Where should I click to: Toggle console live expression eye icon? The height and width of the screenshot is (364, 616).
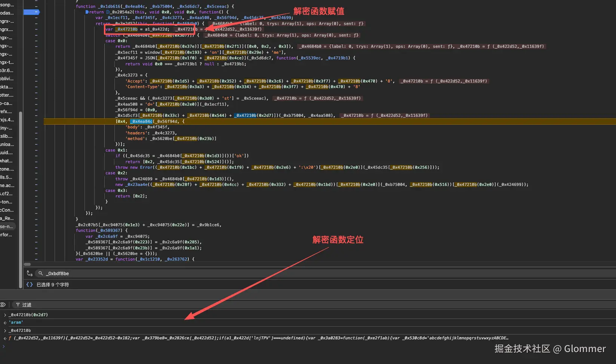pos(3,305)
